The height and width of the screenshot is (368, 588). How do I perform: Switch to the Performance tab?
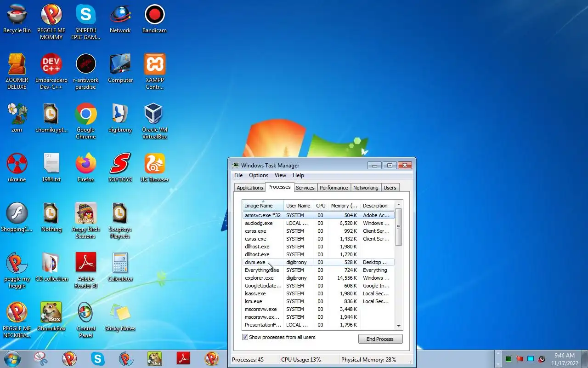tap(334, 188)
